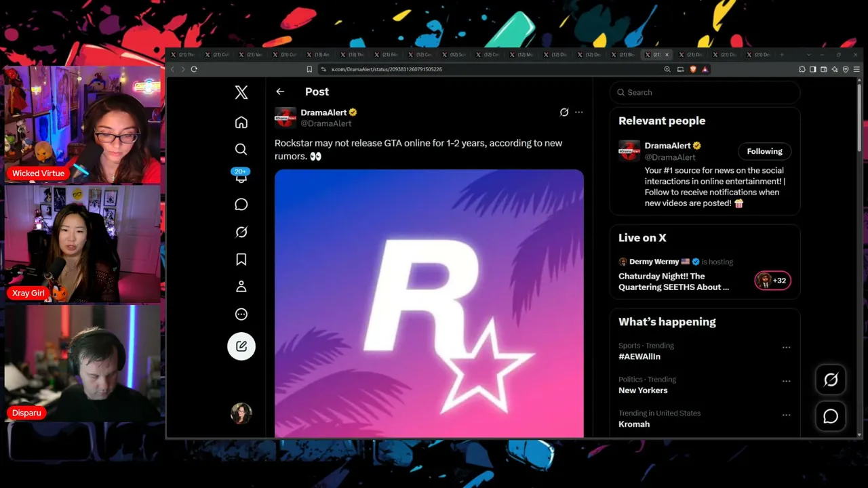Click DramaAlert's avatar under Relevant people

point(629,150)
